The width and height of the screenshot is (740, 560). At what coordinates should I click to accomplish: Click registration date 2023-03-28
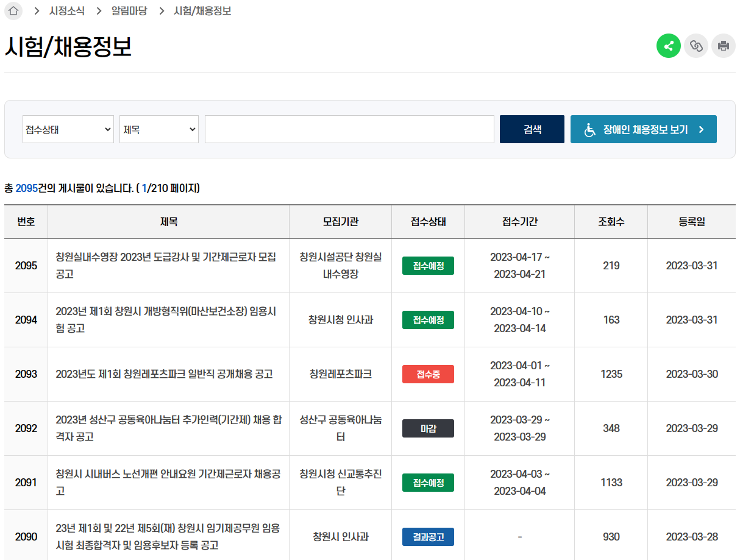coord(692,537)
